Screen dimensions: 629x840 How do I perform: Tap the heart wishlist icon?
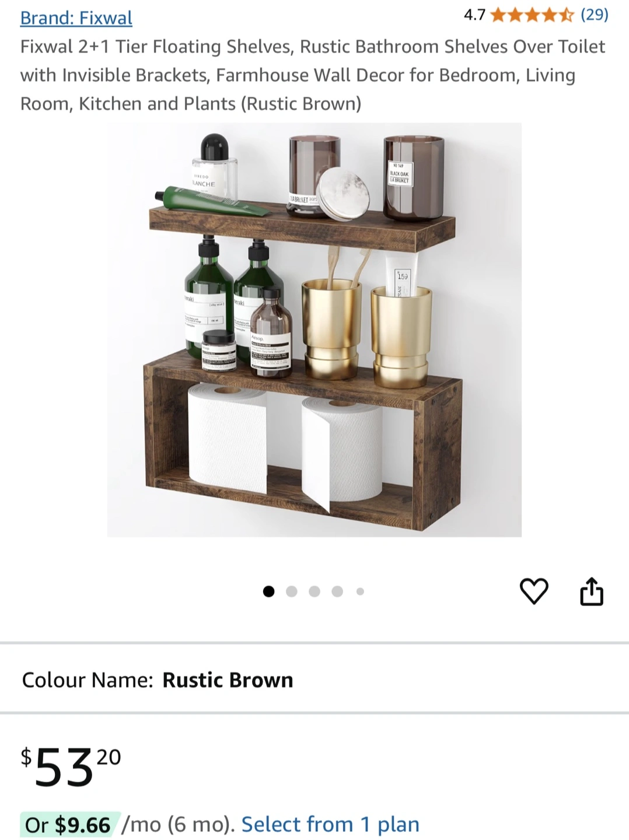534,591
